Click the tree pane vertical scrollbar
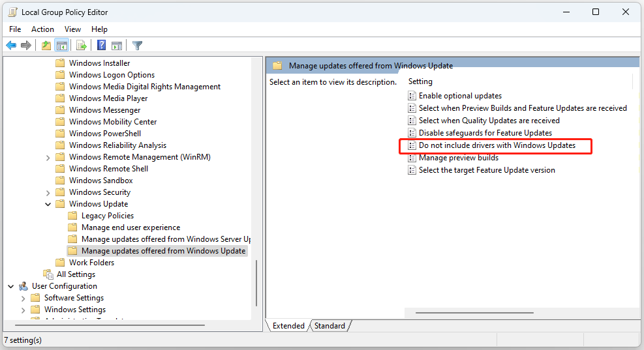644x350 pixels. [256, 287]
